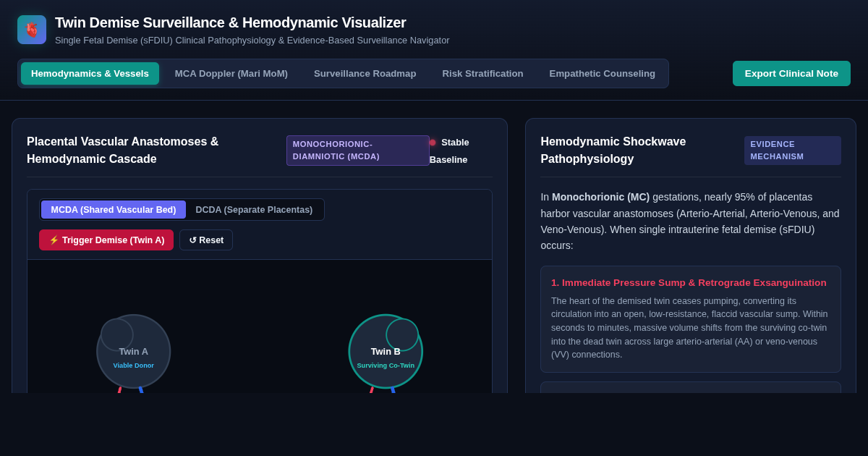This screenshot has height=456, width=868.
Task: Click the Twin A viable donor circle
Action: 134,351
